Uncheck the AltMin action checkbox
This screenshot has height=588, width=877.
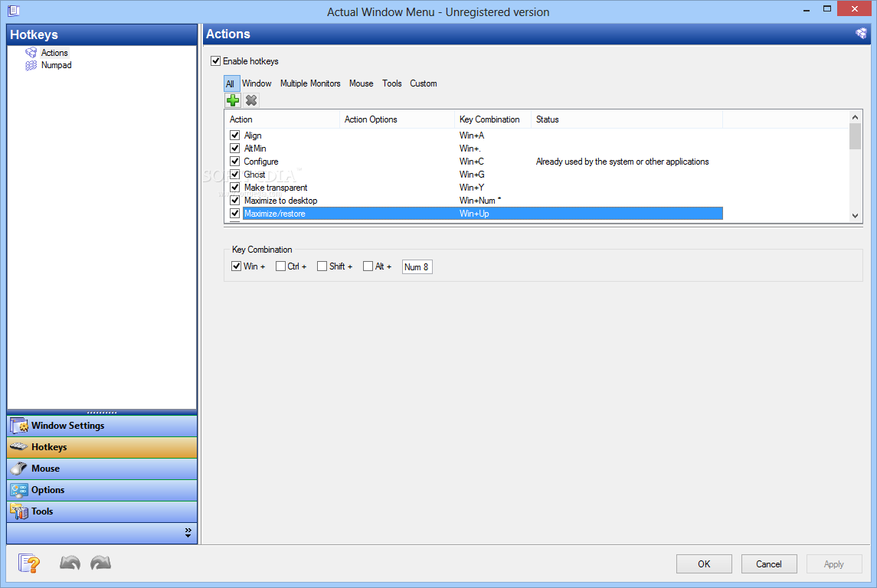pos(235,148)
